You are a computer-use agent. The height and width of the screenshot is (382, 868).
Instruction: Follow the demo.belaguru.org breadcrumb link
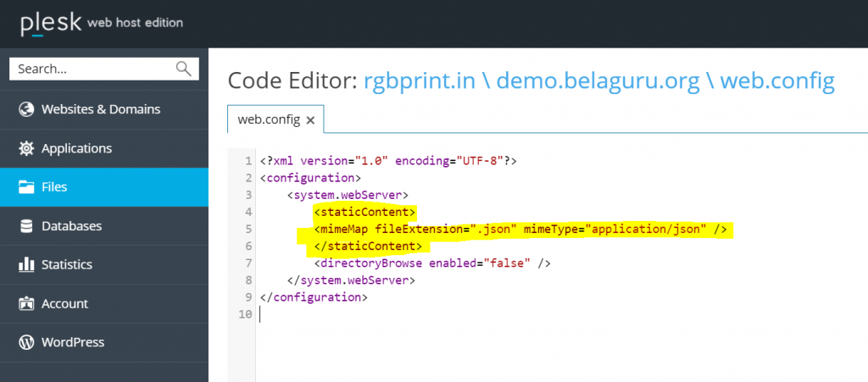[x=598, y=81]
